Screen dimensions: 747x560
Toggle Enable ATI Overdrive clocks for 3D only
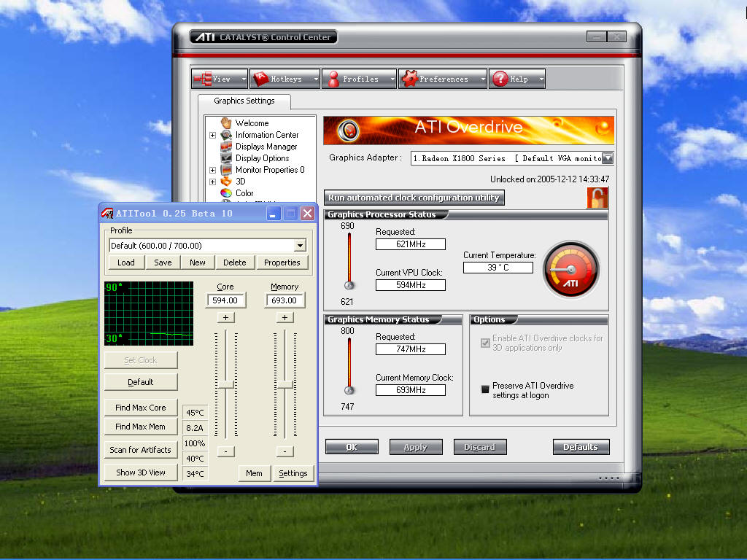point(485,343)
